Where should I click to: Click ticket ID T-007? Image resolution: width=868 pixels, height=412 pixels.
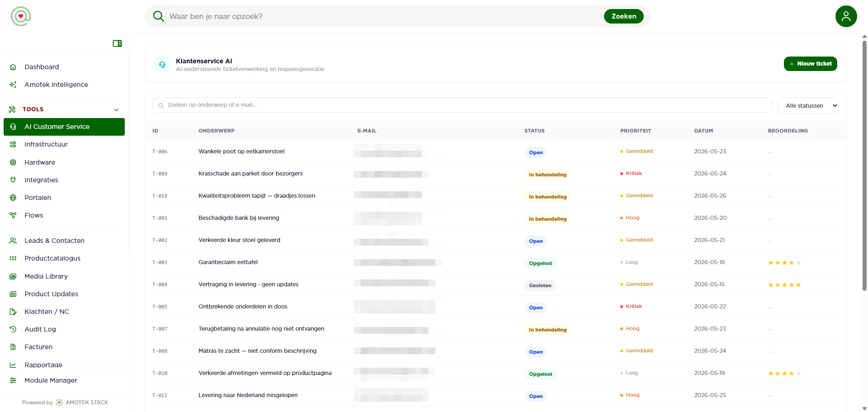point(160,329)
